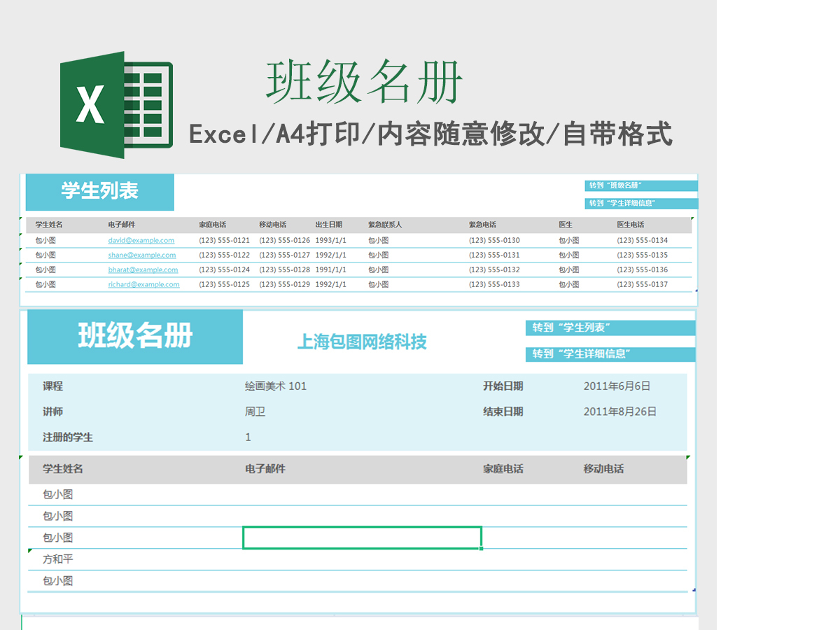Screen dimensions: 840x630
Task: Click the 班级名册 blue title banner
Action: click(135, 337)
